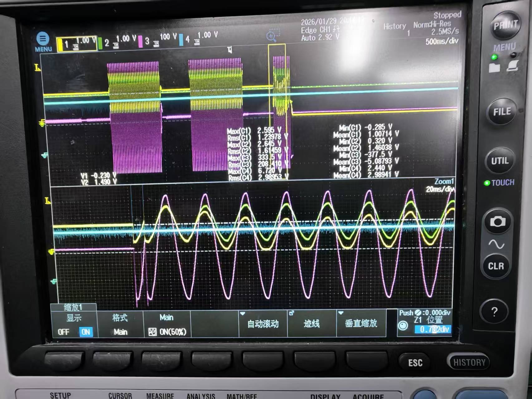The width and height of the screenshot is (532, 399).
Task: Click the Zoom1 20ms/div label
Action: (440, 185)
